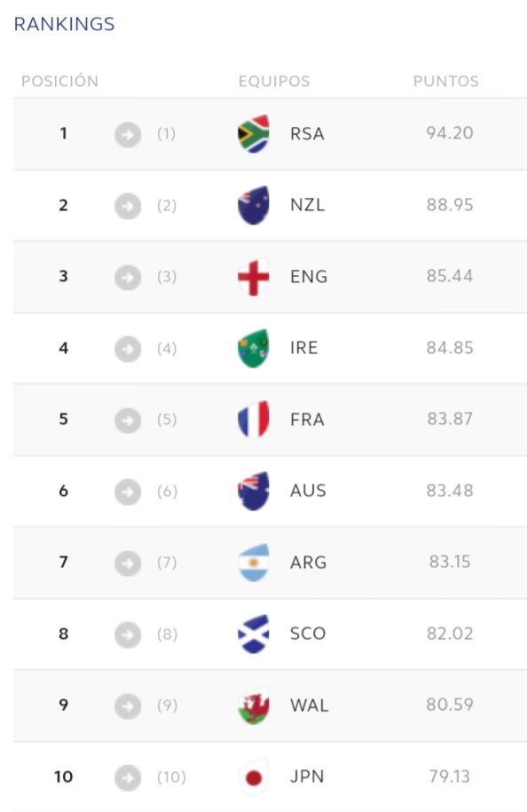Select the France tricolour flag icon

coord(254,419)
